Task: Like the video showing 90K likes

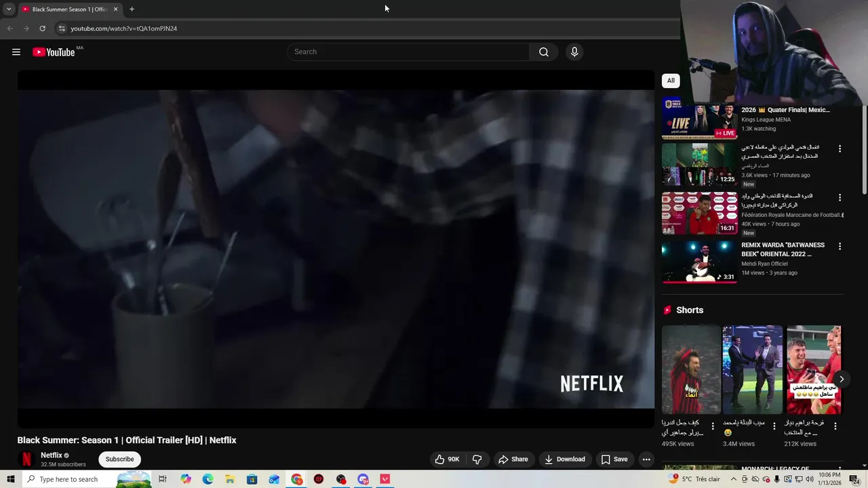Action: 448,460
